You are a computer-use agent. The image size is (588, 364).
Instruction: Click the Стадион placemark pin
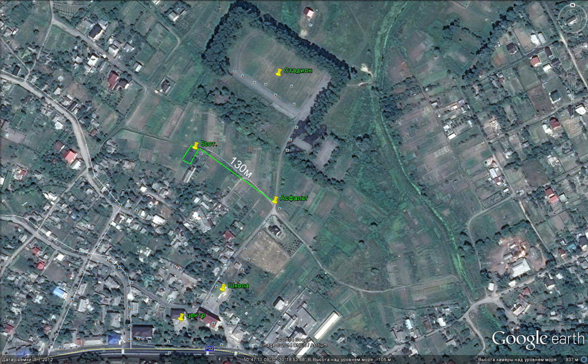(x=279, y=73)
